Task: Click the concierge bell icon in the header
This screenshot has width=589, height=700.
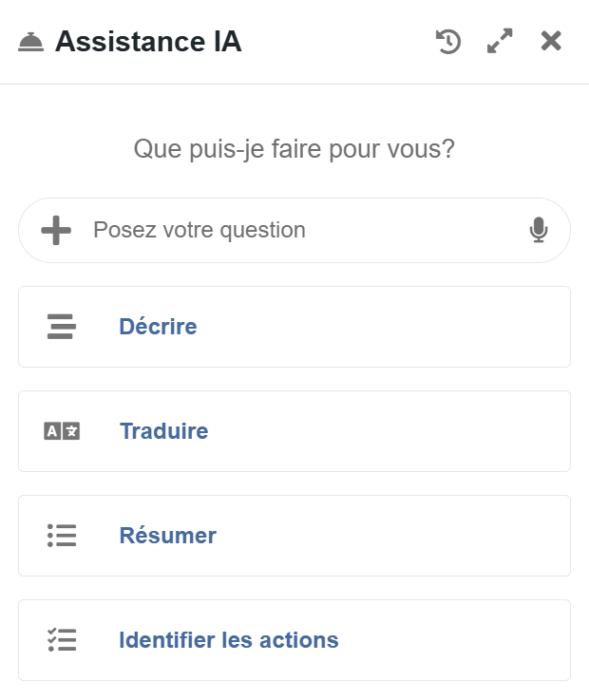Action: pyautogui.click(x=31, y=43)
